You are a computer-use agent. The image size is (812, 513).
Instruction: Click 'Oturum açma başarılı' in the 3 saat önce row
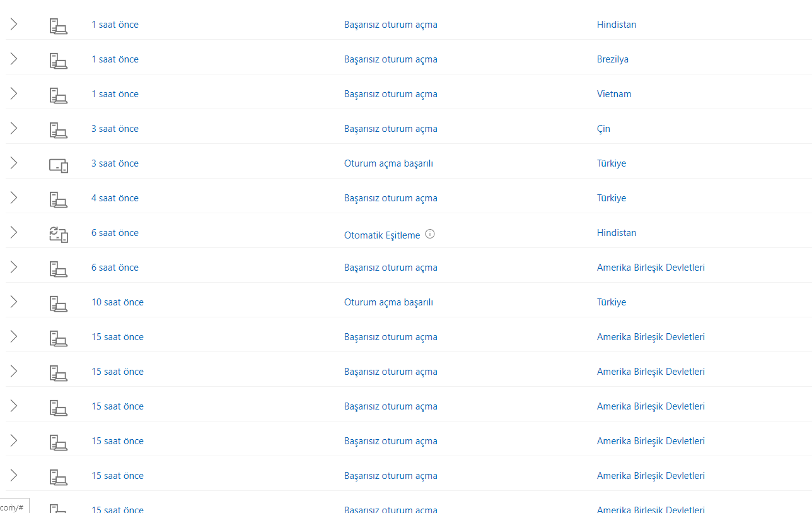tap(388, 163)
